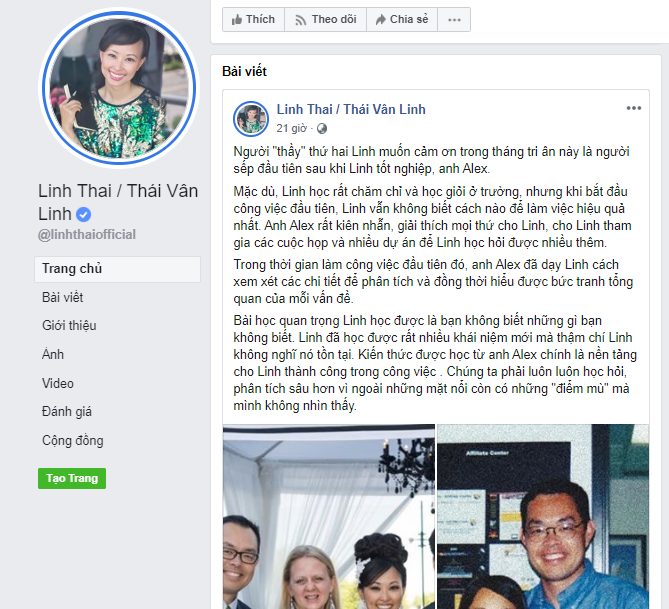Screen dimensions: 669x609
Task: Click the Chia sẻ share button
Action: pyautogui.click(x=402, y=20)
